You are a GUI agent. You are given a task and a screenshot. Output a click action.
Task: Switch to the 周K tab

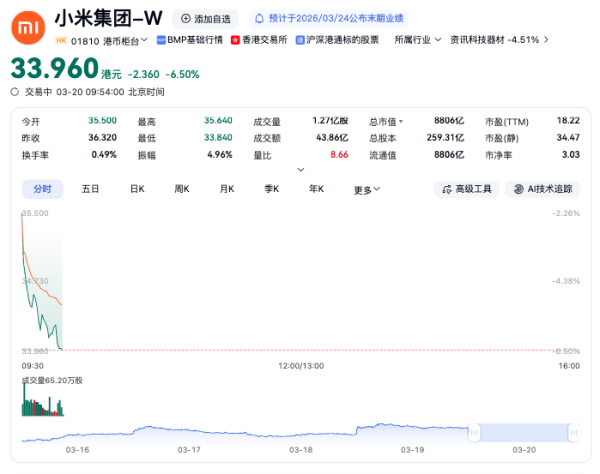point(182,189)
